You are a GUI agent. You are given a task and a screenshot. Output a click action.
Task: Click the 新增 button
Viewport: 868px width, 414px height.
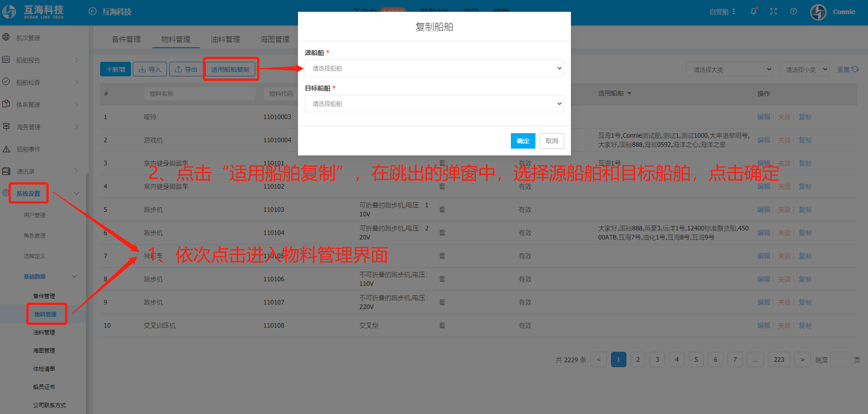tap(116, 69)
